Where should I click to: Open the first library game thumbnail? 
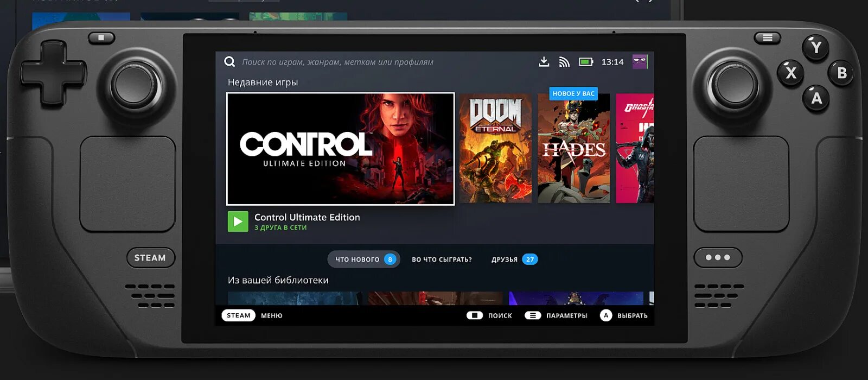[x=295, y=299]
